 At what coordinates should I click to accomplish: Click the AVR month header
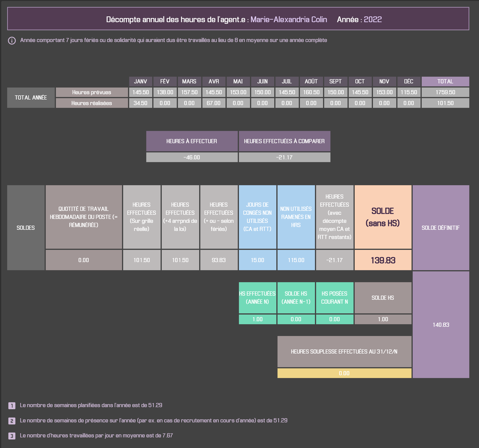point(214,82)
